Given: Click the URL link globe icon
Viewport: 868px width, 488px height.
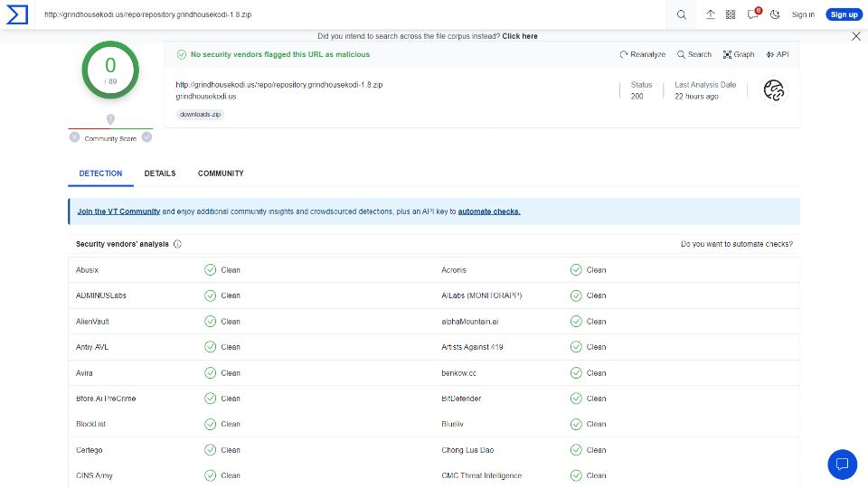Looking at the screenshot, I should pyautogui.click(x=774, y=90).
